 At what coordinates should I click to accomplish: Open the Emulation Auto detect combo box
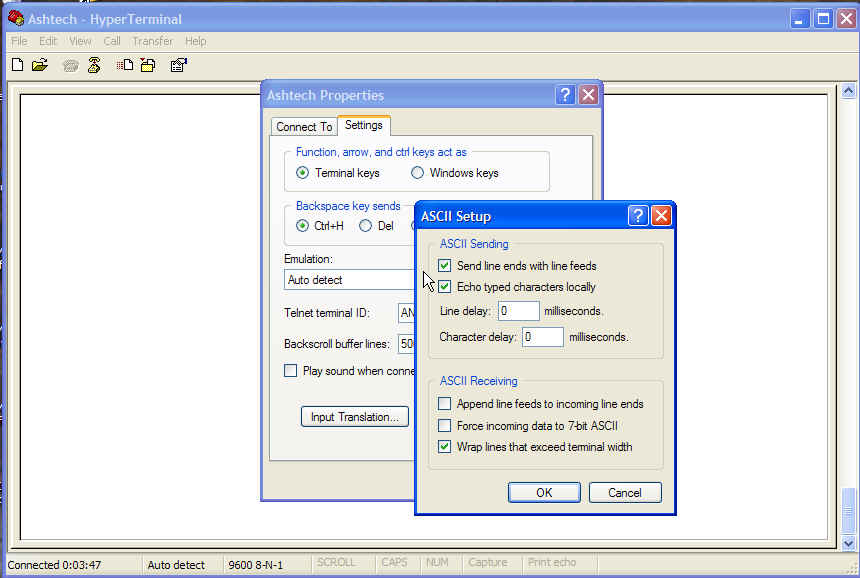click(x=350, y=280)
